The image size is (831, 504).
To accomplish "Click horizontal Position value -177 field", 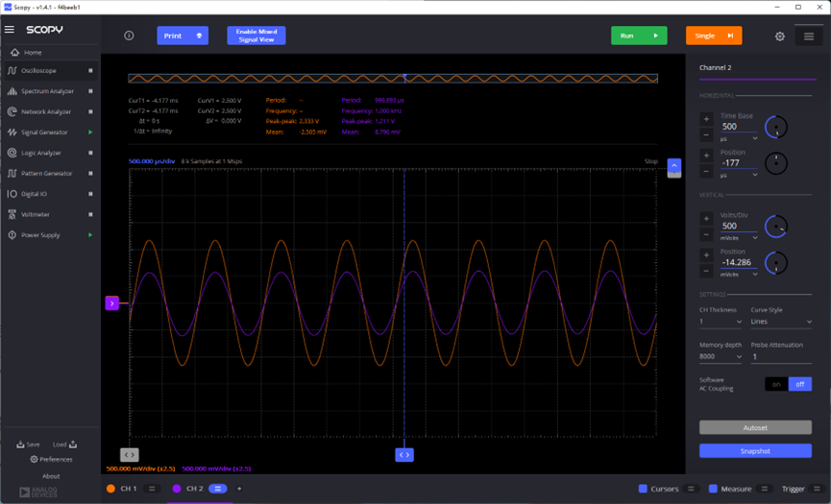I will click(x=739, y=163).
